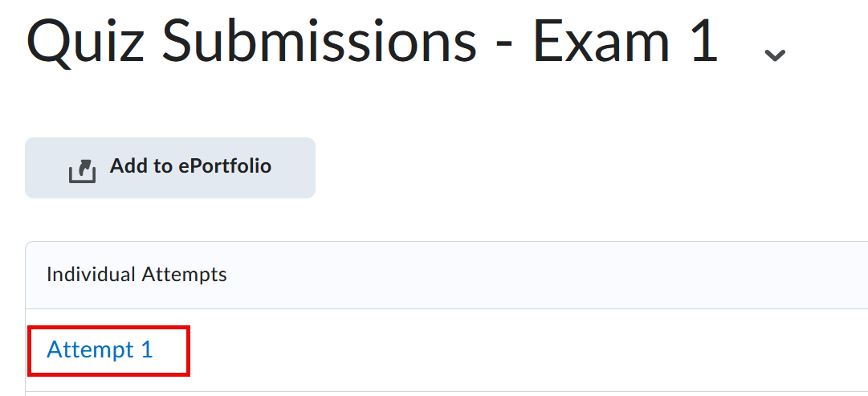This screenshot has width=868, height=396.
Task: Click the "Quiz Submissions" title text
Action: [251, 42]
